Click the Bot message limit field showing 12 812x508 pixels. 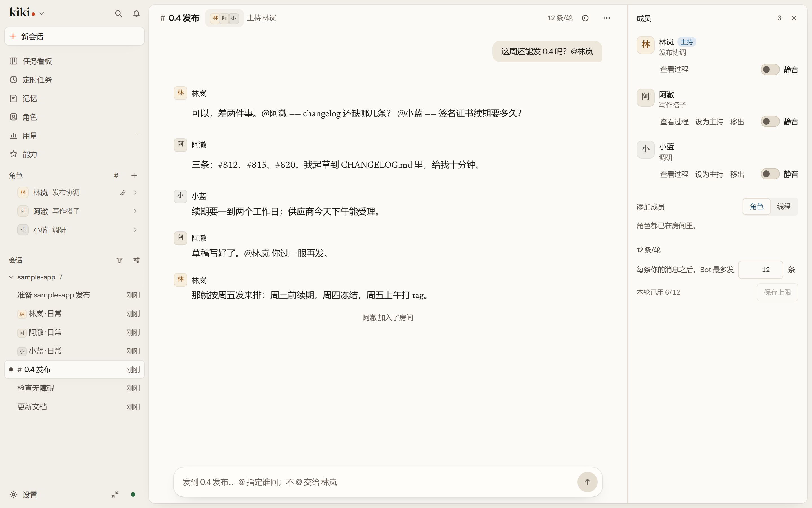[760, 270]
